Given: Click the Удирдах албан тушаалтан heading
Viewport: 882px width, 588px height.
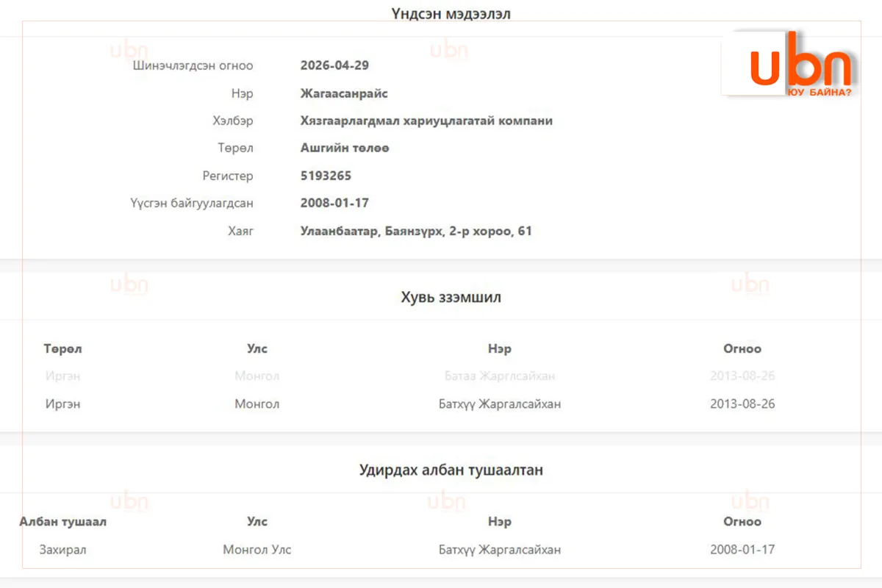Looking at the screenshot, I should click(x=451, y=469).
